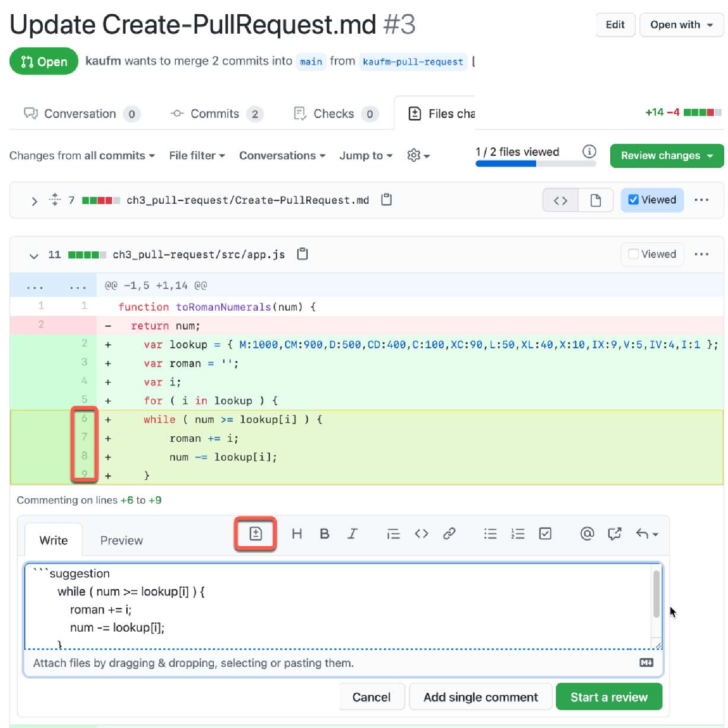Insert code formatting with the <> icon
Viewport: 728px width, 728px height.
click(421, 534)
